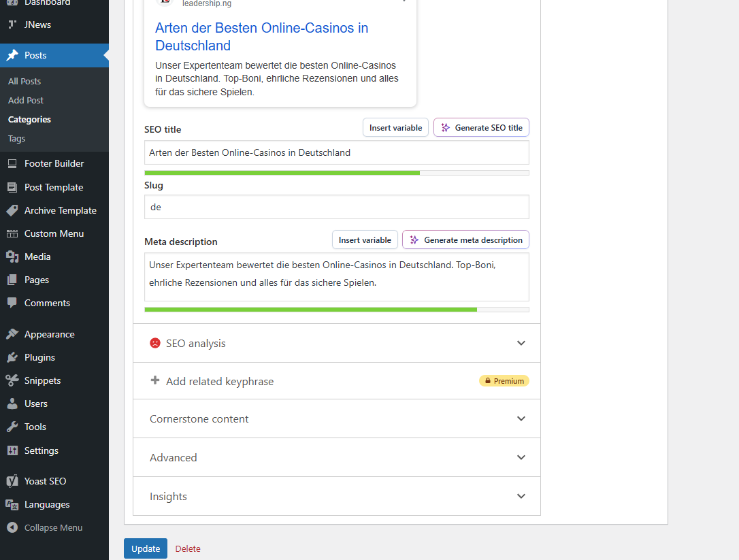The height and width of the screenshot is (560, 739).
Task: Click Insert variable for meta description
Action: (365, 240)
